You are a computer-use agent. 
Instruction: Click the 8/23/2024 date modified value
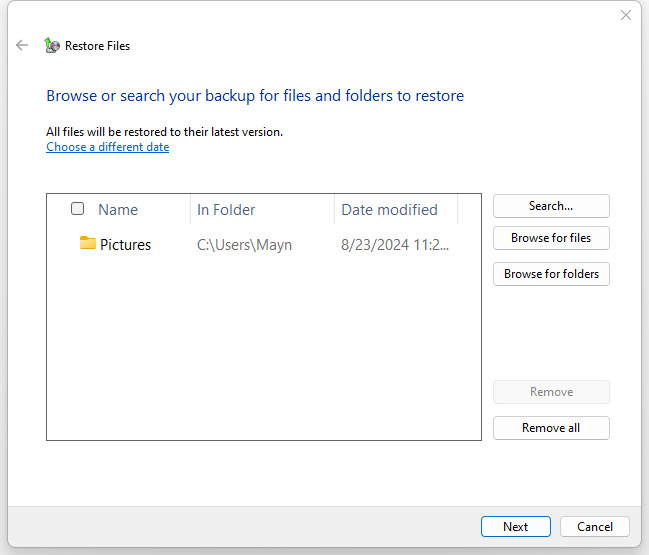tap(395, 245)
